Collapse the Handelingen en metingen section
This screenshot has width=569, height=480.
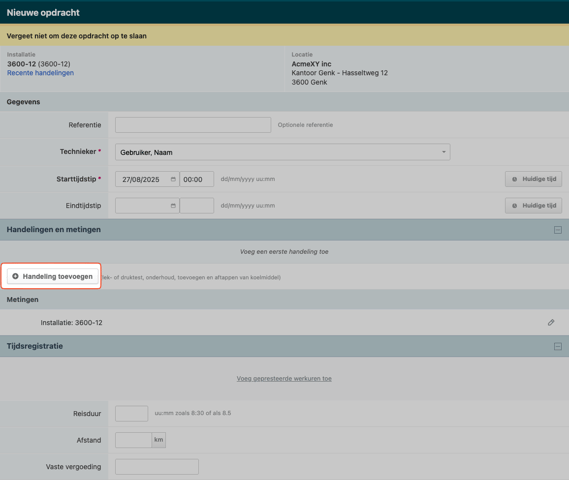558,230
